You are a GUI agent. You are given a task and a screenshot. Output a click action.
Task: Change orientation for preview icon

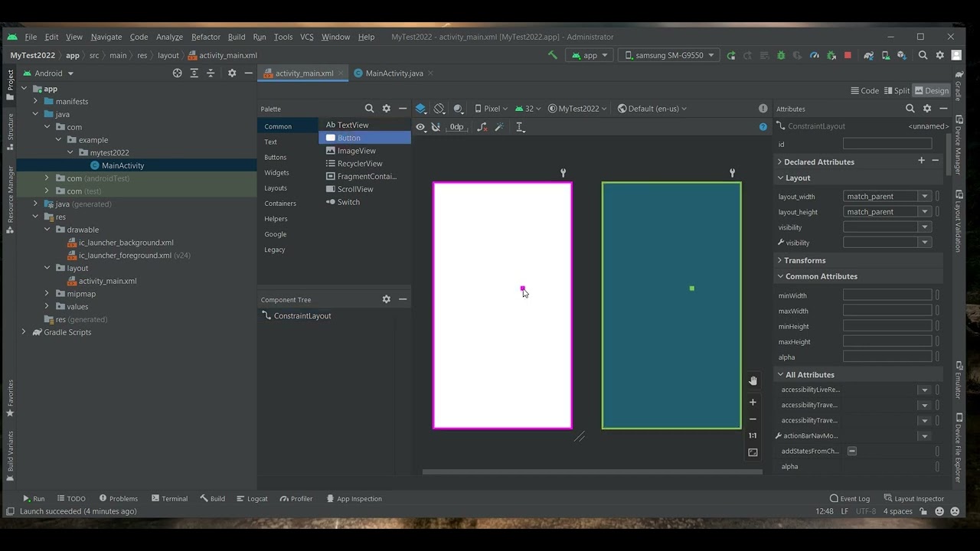pyautogui.click(x=439, y=109)
